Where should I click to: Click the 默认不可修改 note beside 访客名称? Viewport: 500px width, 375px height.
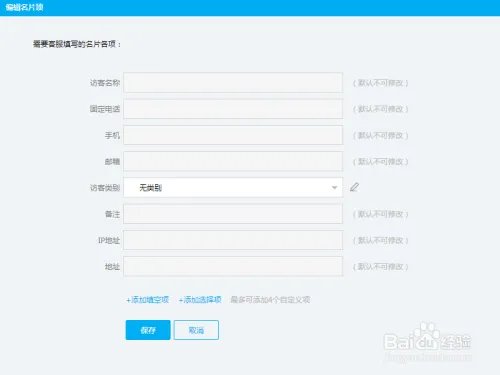tap(380, 83)
